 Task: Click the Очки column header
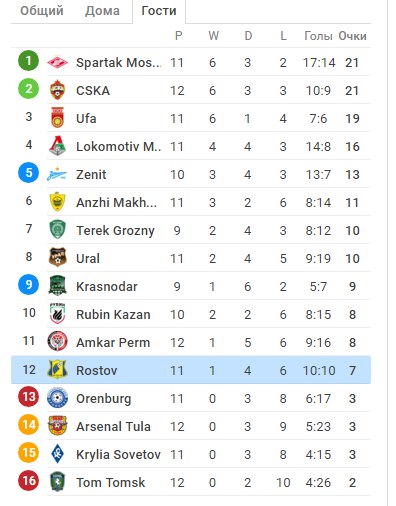point(352,36)
